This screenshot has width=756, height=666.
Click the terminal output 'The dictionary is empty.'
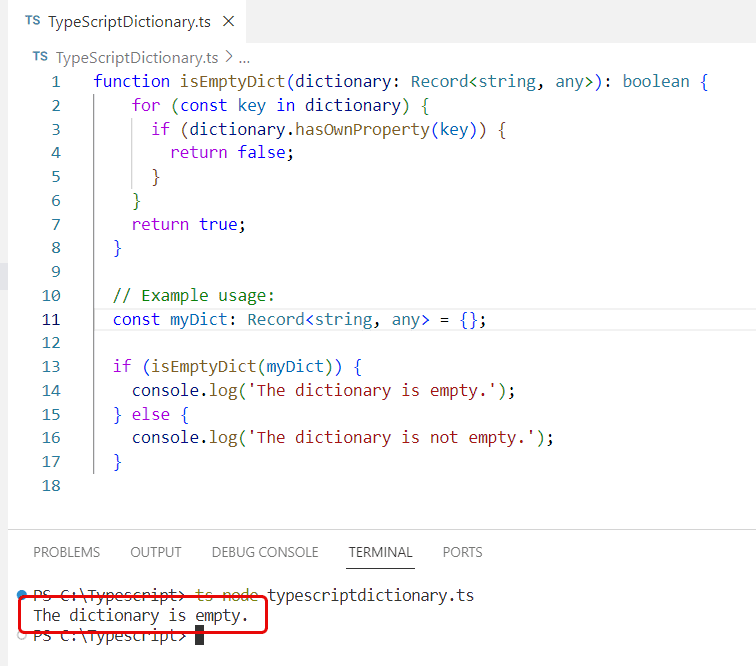click(141, 616)
